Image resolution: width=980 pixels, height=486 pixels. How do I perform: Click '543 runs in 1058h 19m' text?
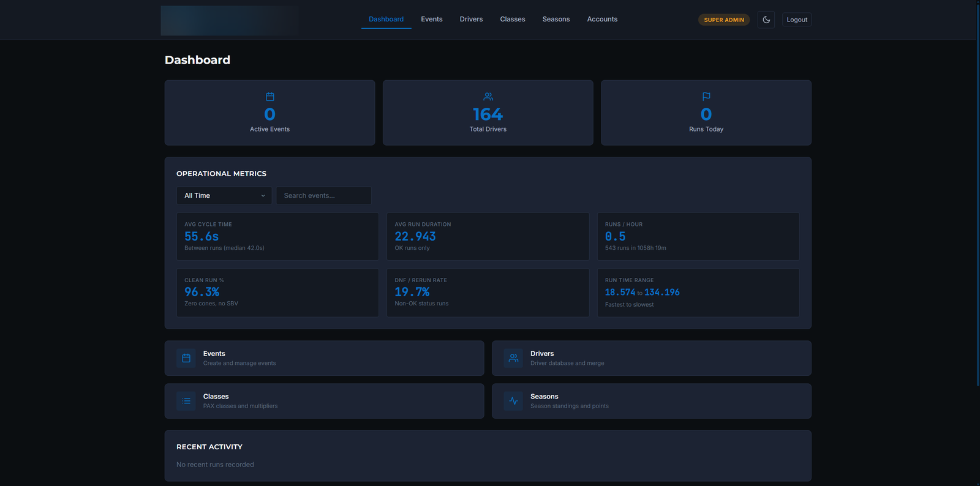635,248
